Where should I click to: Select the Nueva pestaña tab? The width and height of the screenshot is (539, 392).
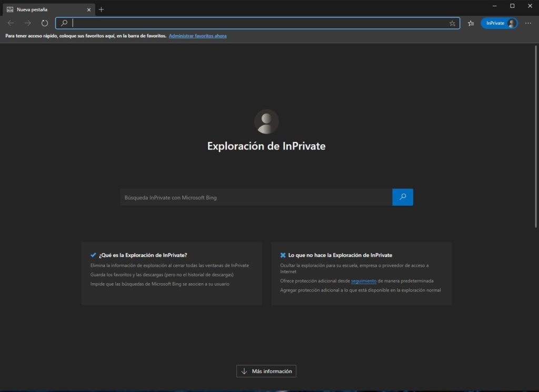(x=49, y=9)
